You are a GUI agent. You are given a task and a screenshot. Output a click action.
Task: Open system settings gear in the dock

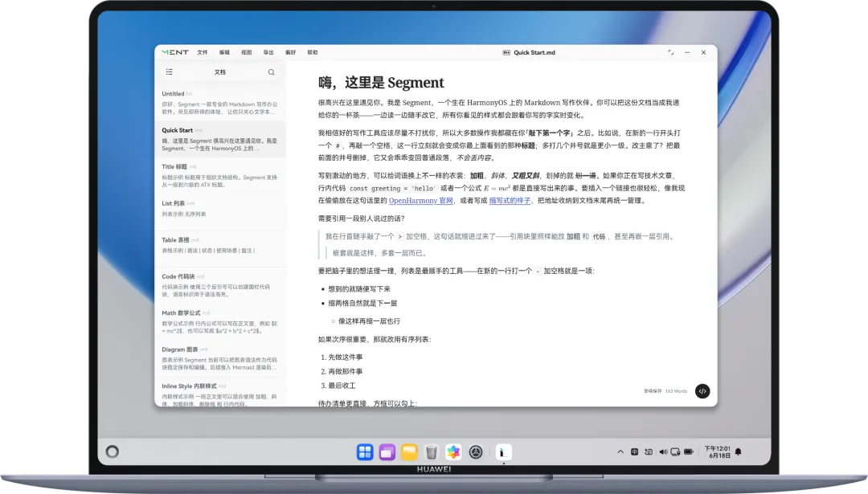point(476,452)
